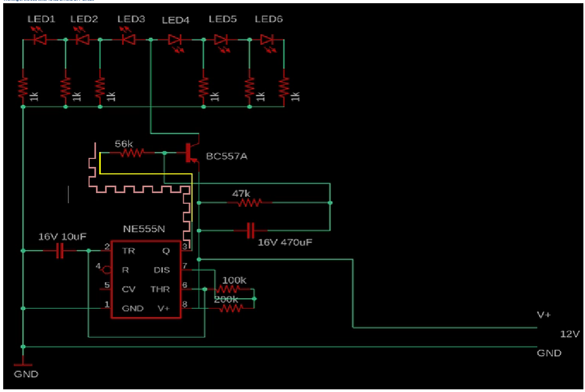Select the CV pin 5 on NE555N
The width and height of the screenshot is (585, 392).
click(107, 289)
